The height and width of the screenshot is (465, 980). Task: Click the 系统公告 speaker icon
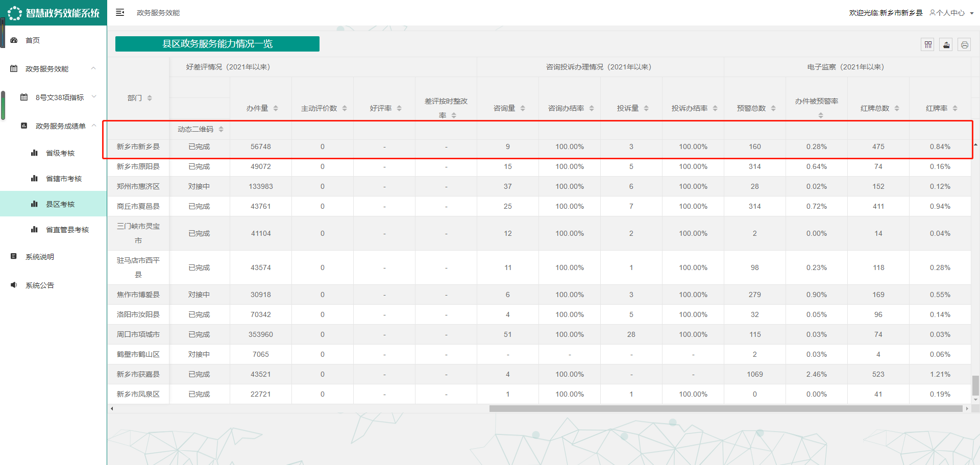(14, 285)
